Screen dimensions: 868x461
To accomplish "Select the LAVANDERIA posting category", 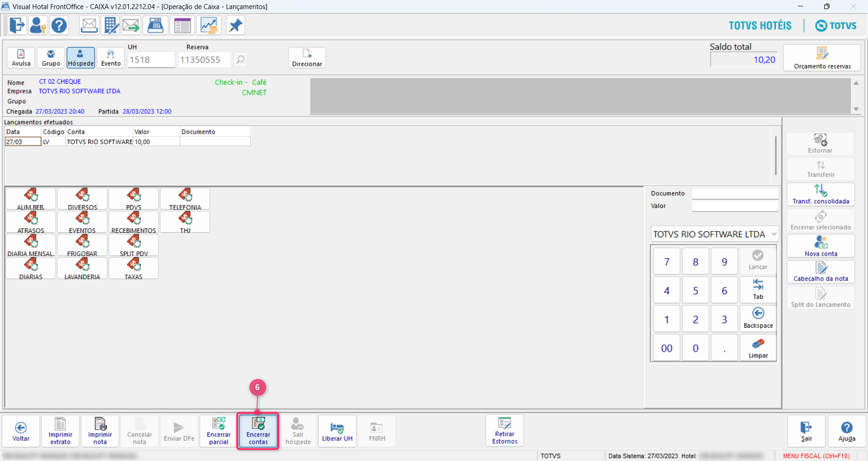I will [82, 268].
